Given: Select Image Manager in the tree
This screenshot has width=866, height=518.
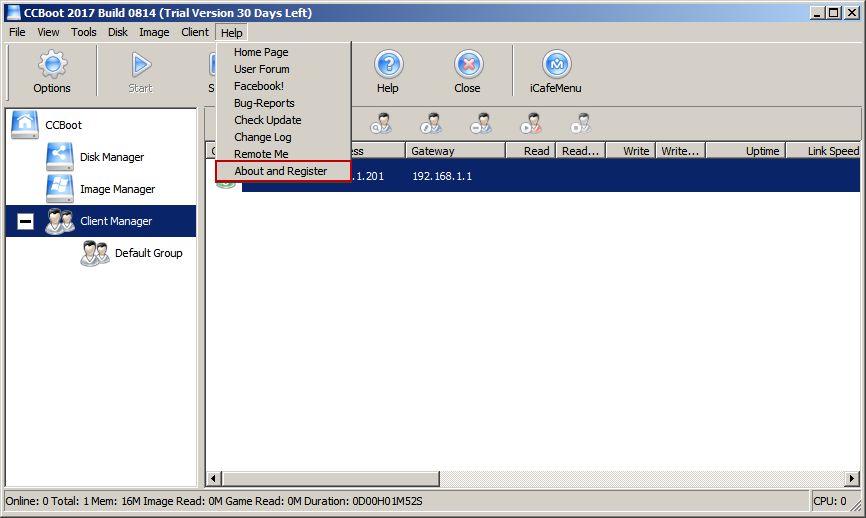Looking at the screenshot, I should tap(118, 189).
